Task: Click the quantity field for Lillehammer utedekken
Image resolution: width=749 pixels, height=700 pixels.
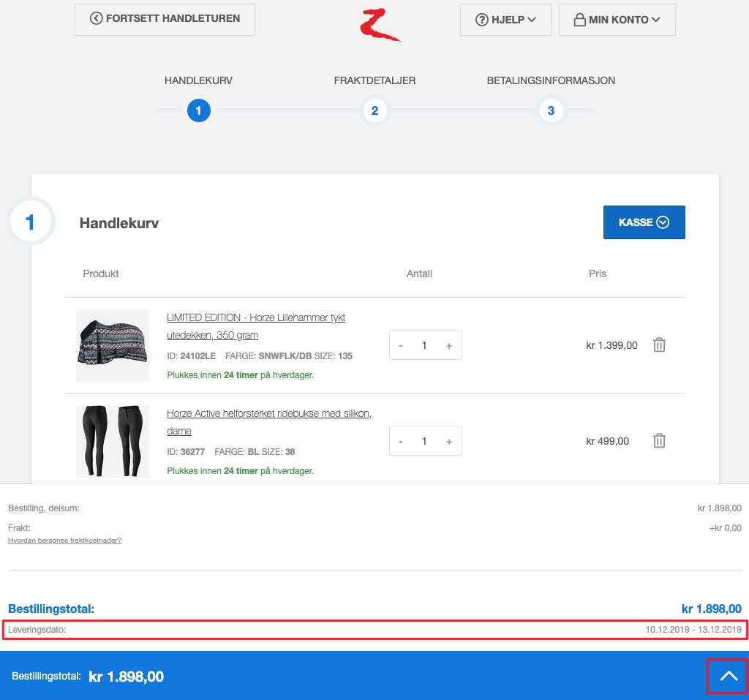Action: point(424,345)
